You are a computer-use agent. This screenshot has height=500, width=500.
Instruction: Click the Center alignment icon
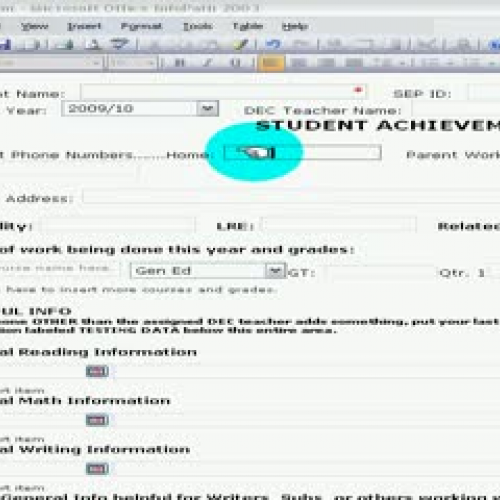pyautogui.click(x=299, y=63)
